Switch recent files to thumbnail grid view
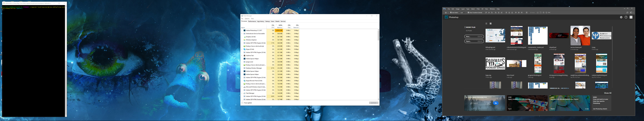The width and height of the screenshot is (644, 121). click(x=490, y=24)
